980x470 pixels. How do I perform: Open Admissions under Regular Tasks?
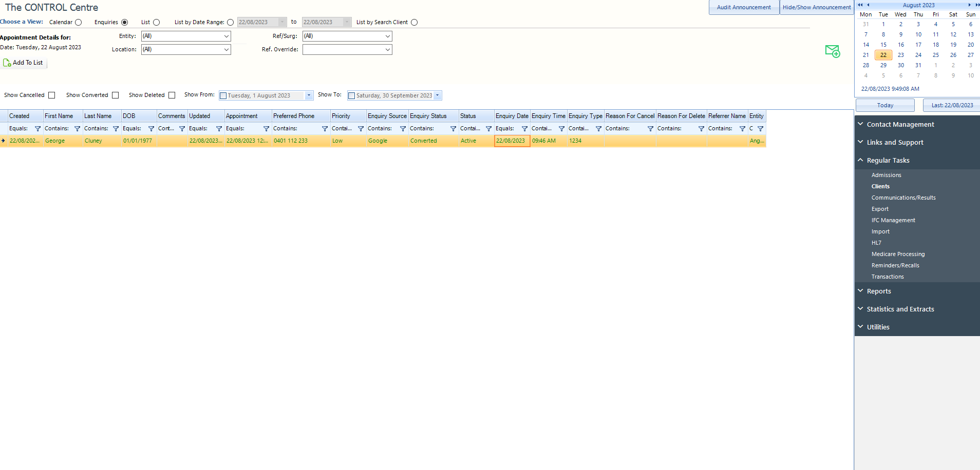(x=886, y=175)
